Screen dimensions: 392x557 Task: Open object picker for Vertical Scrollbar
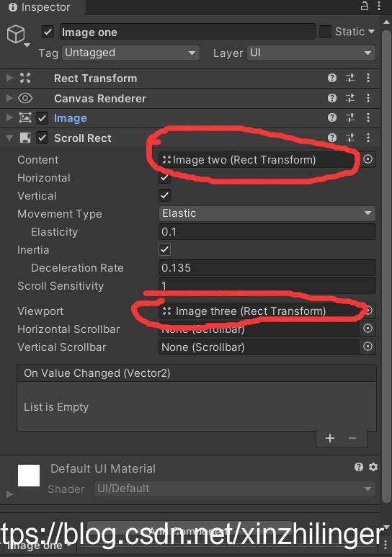point(367,346)
